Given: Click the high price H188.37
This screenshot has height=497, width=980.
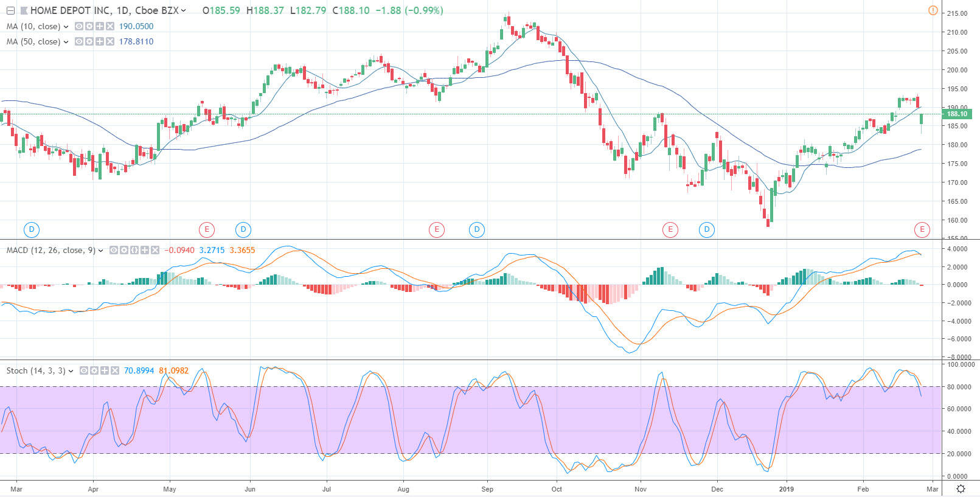Looking at the screenshot, I should pos(265,10).
